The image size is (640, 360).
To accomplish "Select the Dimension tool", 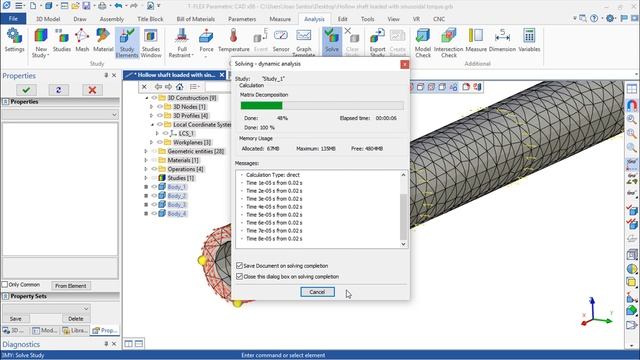I will 502,40.
